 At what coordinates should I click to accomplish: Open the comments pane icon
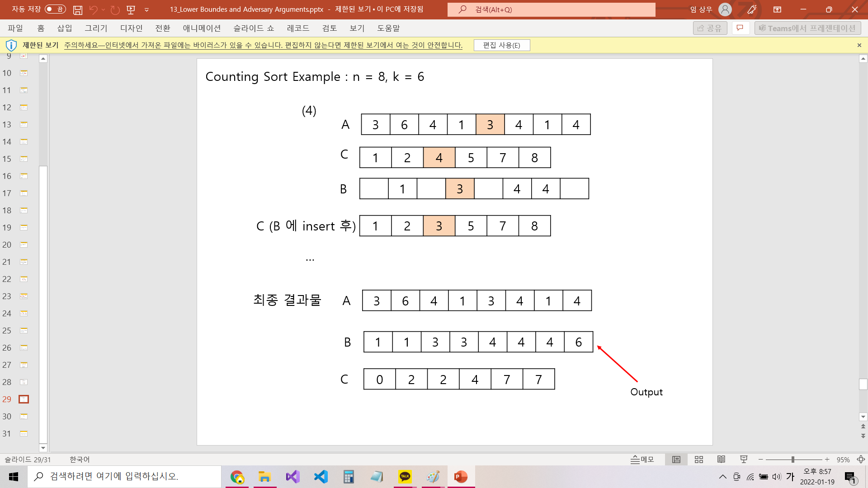click(740, 28)
